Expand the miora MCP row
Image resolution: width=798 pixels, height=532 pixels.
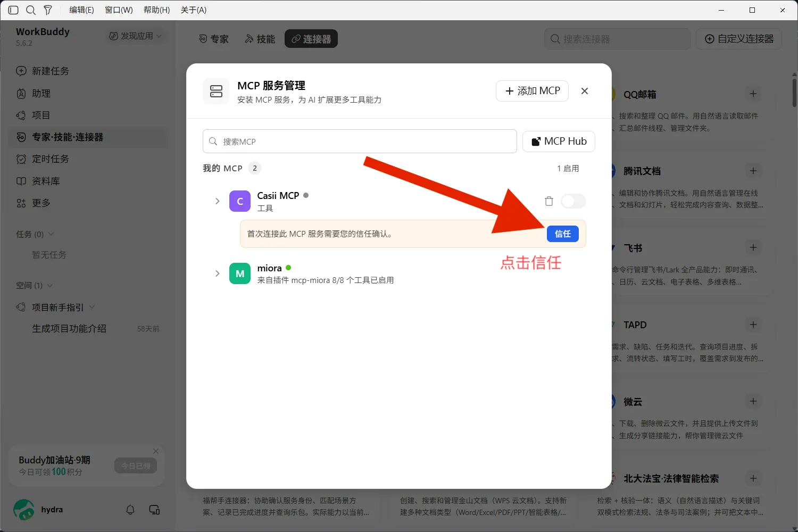(217, 273)
